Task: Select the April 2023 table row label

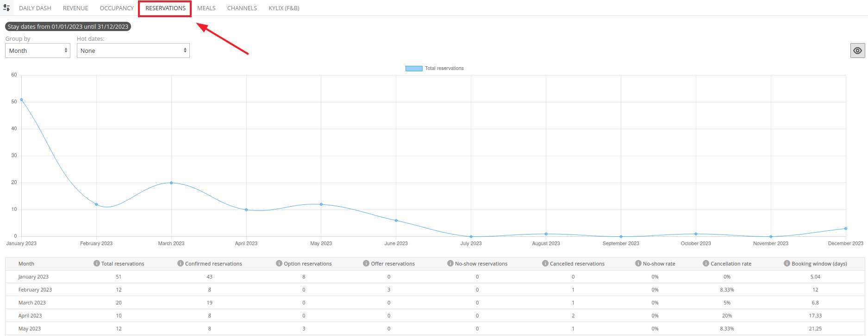Action: click(30, 316)
